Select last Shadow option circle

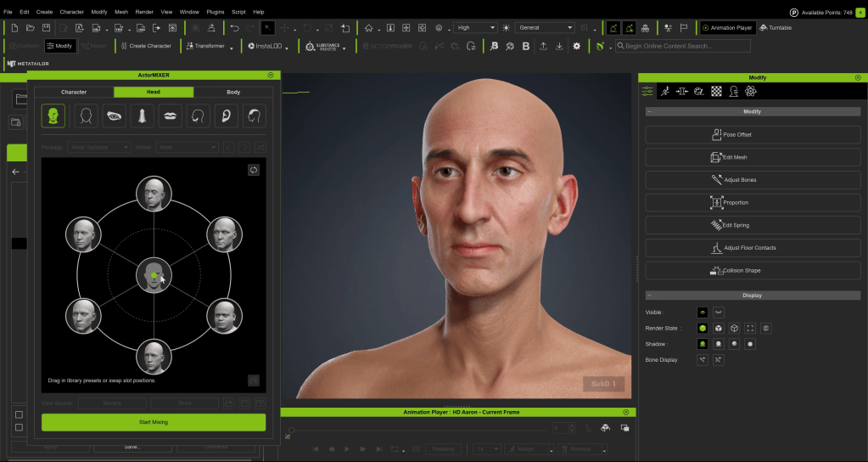pyautogui.click(x=750, y=344)
